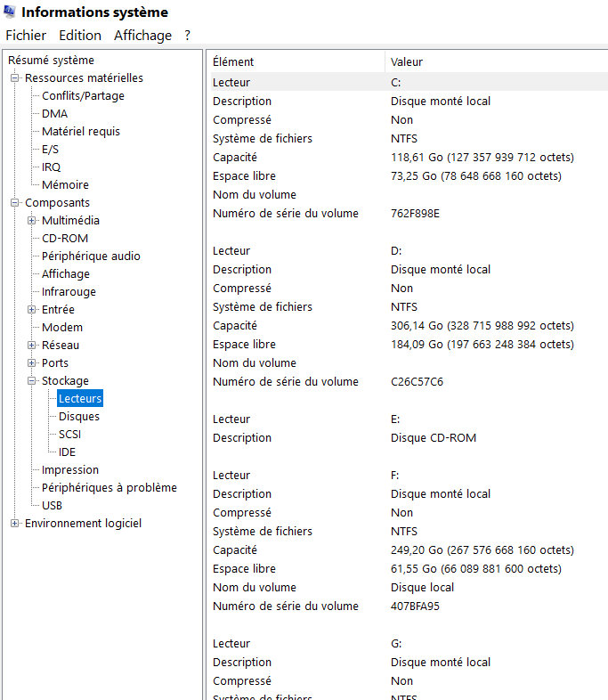The image size is (608, 700).
Task: Select the Lecteur G: value
Action: point(396,644)
